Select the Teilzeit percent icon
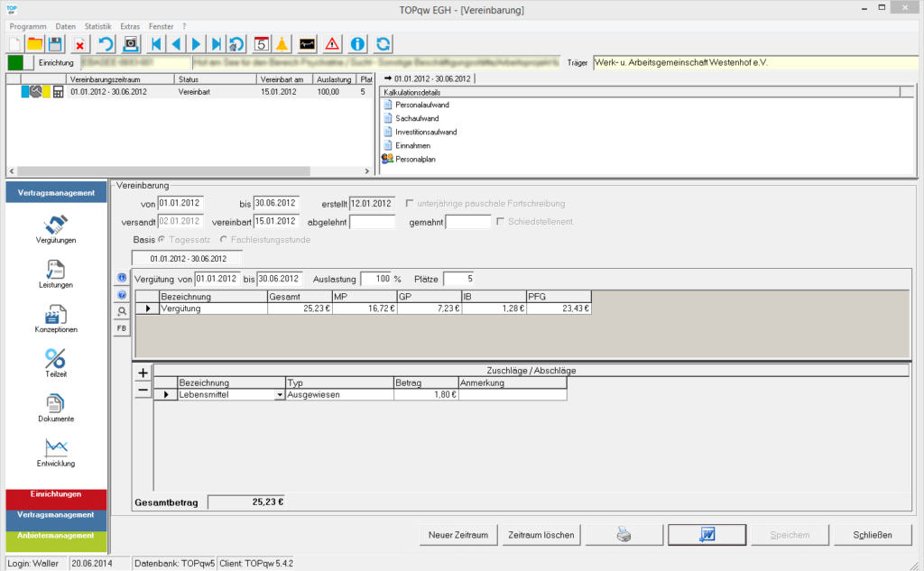The width and height of the screenshot is (924, 571). tap(55, 360)
